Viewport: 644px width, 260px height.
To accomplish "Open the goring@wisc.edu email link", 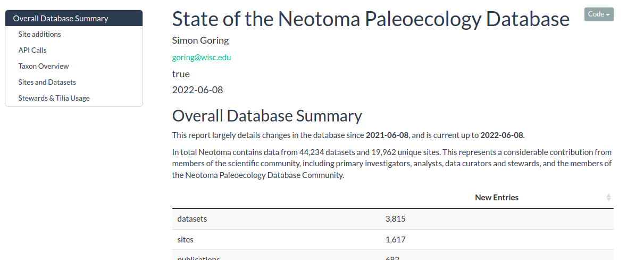I will point(202,58).
